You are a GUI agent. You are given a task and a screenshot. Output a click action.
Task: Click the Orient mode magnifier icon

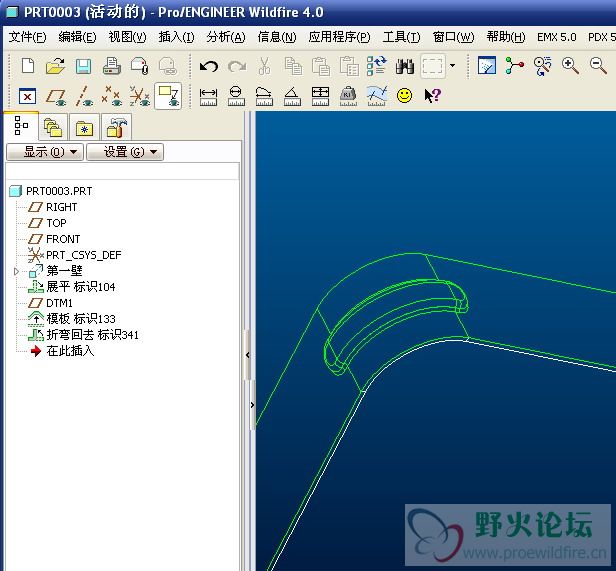543,66
